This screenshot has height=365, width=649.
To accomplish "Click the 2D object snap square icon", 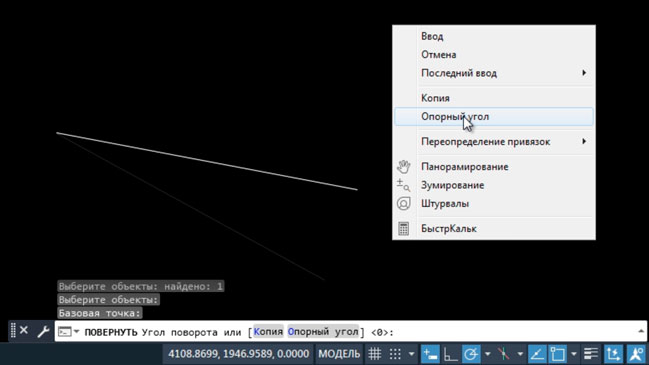I will click(558, 354).
